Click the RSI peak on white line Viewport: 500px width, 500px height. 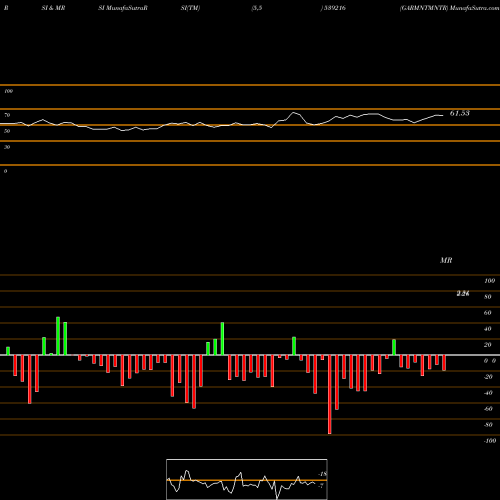(294, 113)
